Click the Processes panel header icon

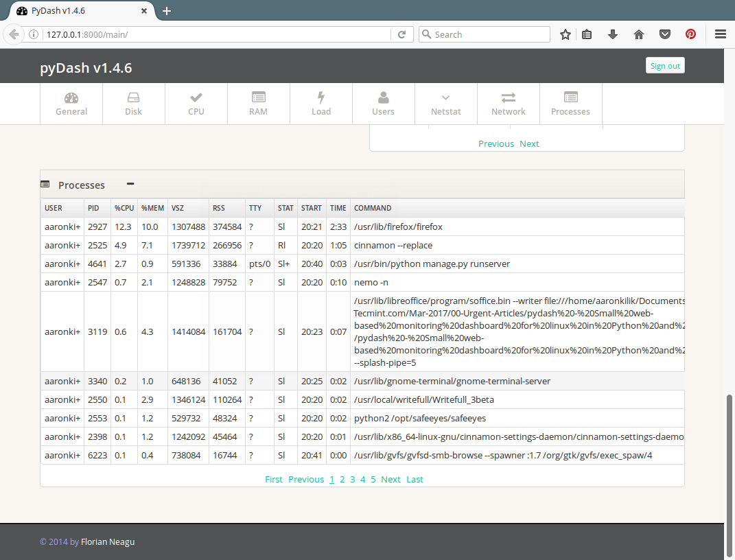pos(45,184)
